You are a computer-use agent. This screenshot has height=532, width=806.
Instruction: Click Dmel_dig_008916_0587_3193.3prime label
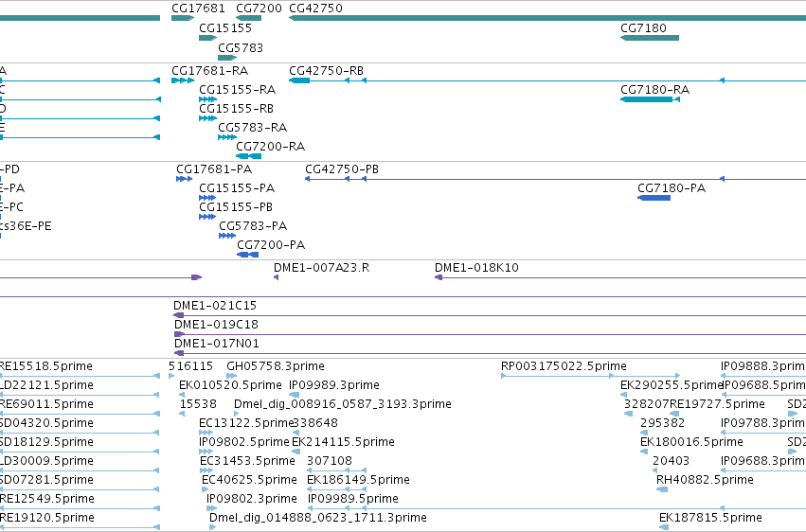[x=343, y=404]
